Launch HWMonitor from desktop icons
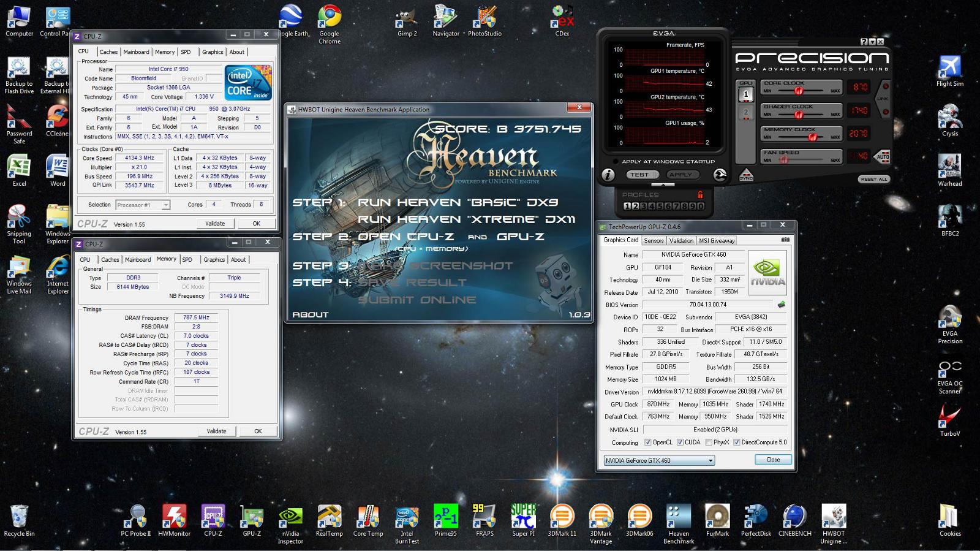980x551 pixels. pos(175,520)
